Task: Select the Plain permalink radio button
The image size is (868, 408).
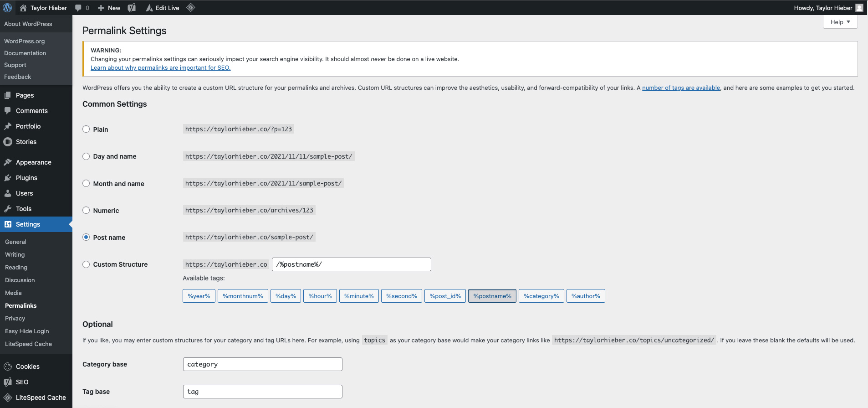Action: coord(86,129)
